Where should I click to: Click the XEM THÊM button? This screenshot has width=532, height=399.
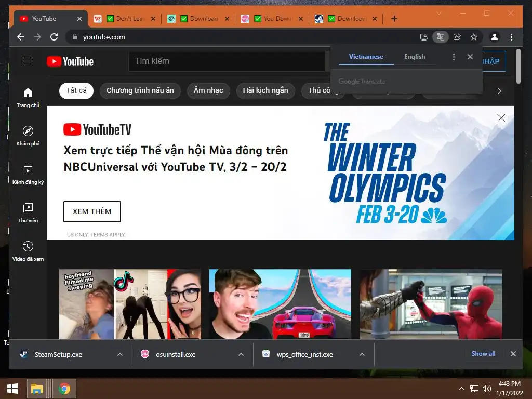[92, 211]
